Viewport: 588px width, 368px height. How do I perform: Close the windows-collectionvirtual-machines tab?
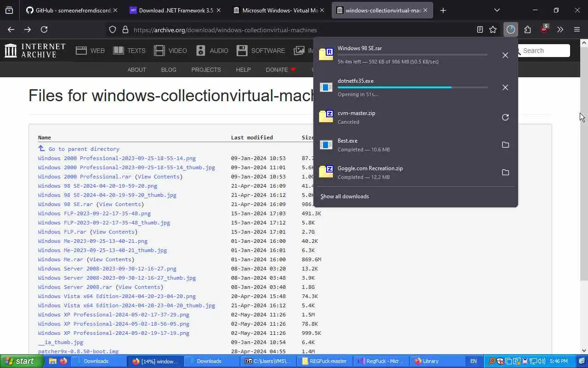425,10
